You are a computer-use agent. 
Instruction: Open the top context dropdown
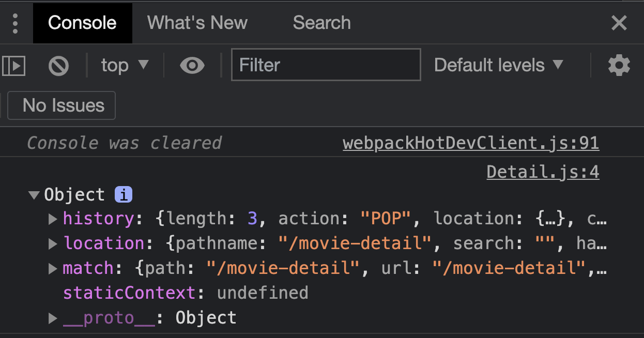tap(125, 66)
